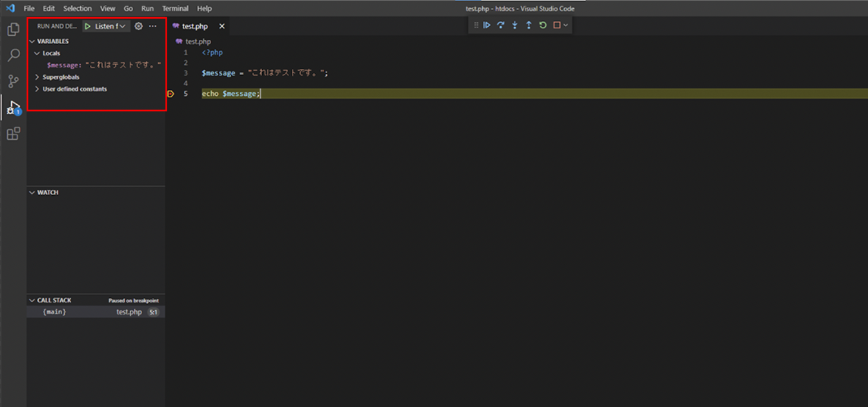Open the Source Control view
This screenshot has width=868, height=407.
[13, 82]
